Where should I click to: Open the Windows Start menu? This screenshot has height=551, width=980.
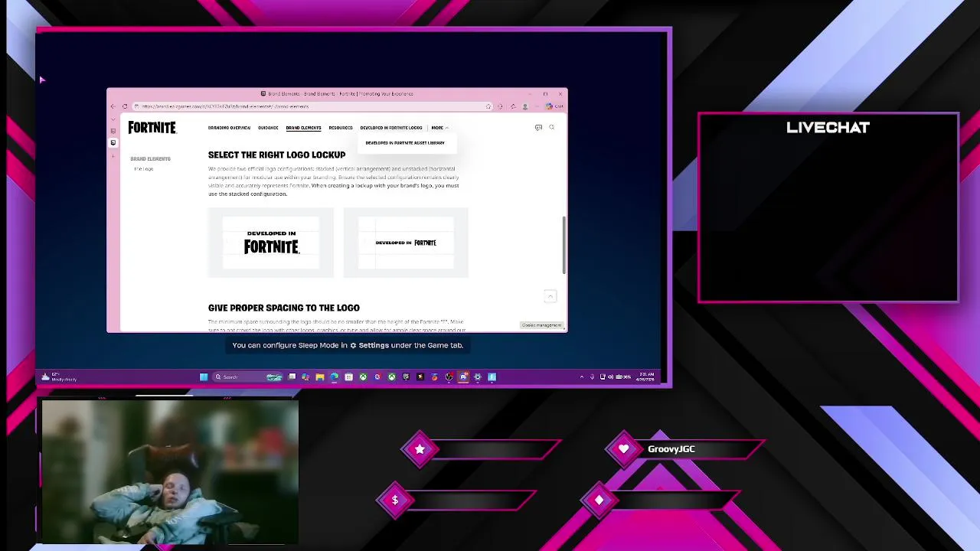pyautogui.click(x=204, y=377)
